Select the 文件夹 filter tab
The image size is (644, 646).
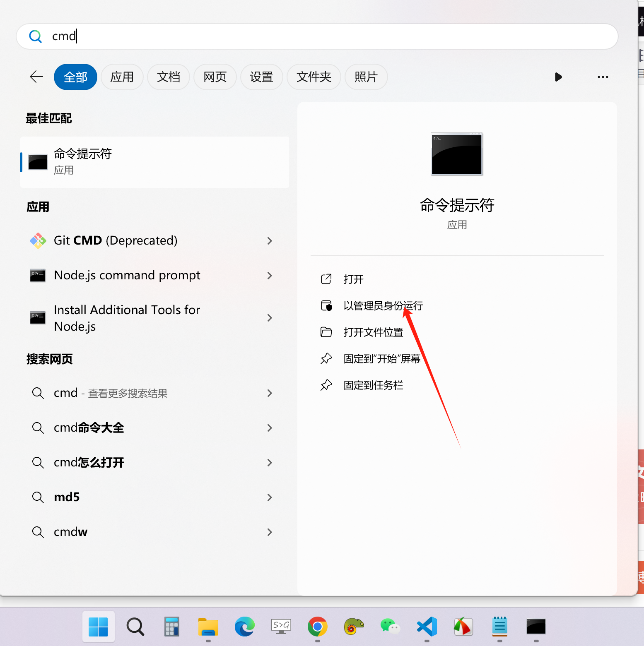(x=314, y=77)
